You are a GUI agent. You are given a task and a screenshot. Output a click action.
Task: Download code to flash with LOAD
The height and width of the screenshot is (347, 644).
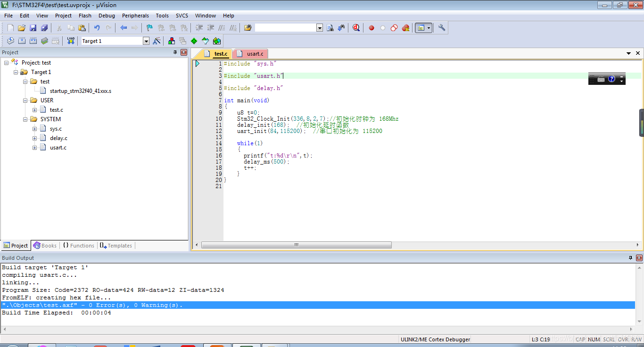click(x=70, y=40)
